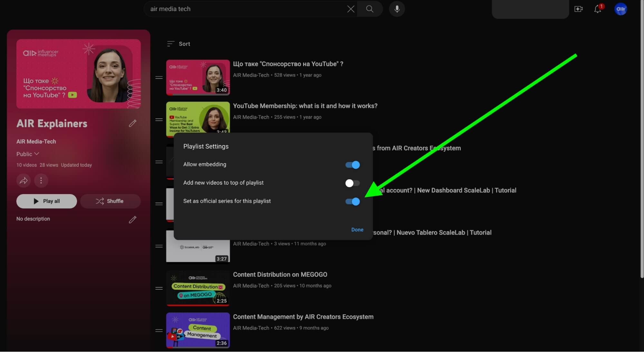
Task: Enable Add new videos to top of playlist
Action: coord(352,183)
